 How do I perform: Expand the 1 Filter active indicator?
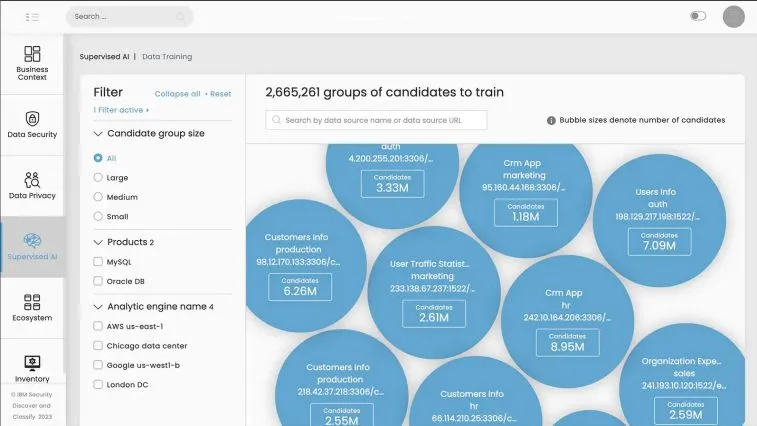(x=121, y=110)
